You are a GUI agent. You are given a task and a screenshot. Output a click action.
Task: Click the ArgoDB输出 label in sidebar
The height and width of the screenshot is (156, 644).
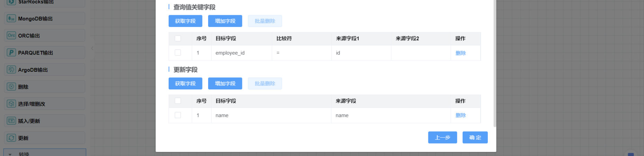tap(33, 70)
